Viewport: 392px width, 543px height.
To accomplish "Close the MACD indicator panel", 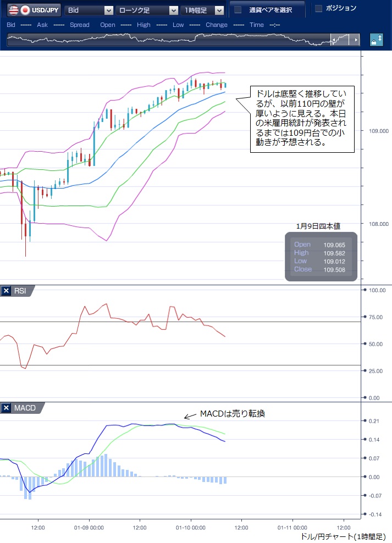I will [x=6, y=408].
